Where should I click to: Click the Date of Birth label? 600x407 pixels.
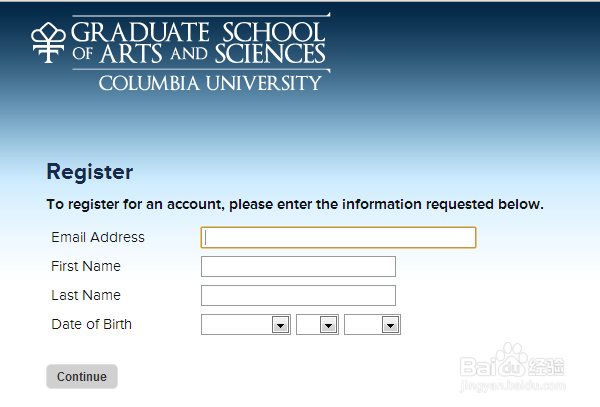point(91,324)
